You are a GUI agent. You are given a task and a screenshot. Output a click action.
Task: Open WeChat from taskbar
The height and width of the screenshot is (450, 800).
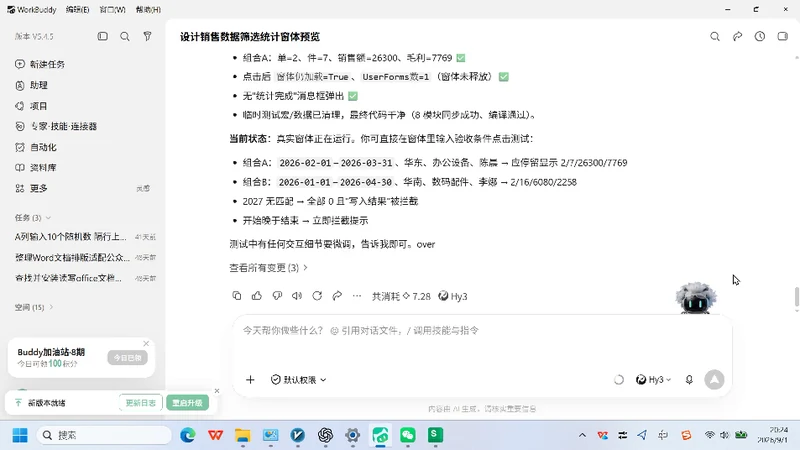(408, 435)
